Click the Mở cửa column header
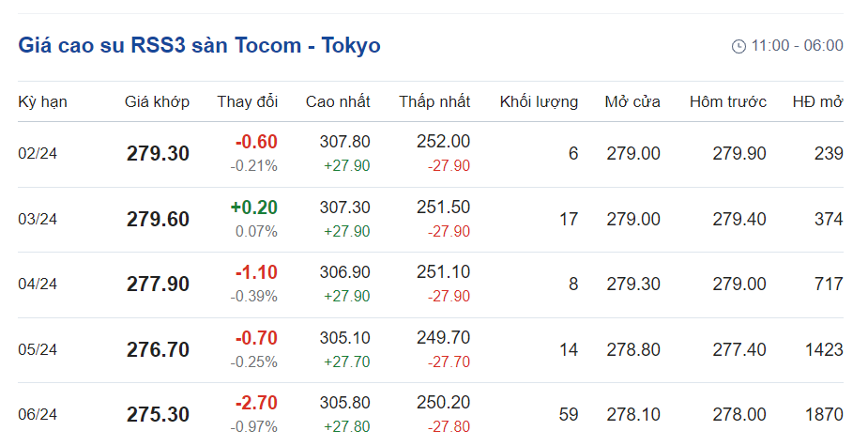The image size is (868, 446). (x=632, y=101)
